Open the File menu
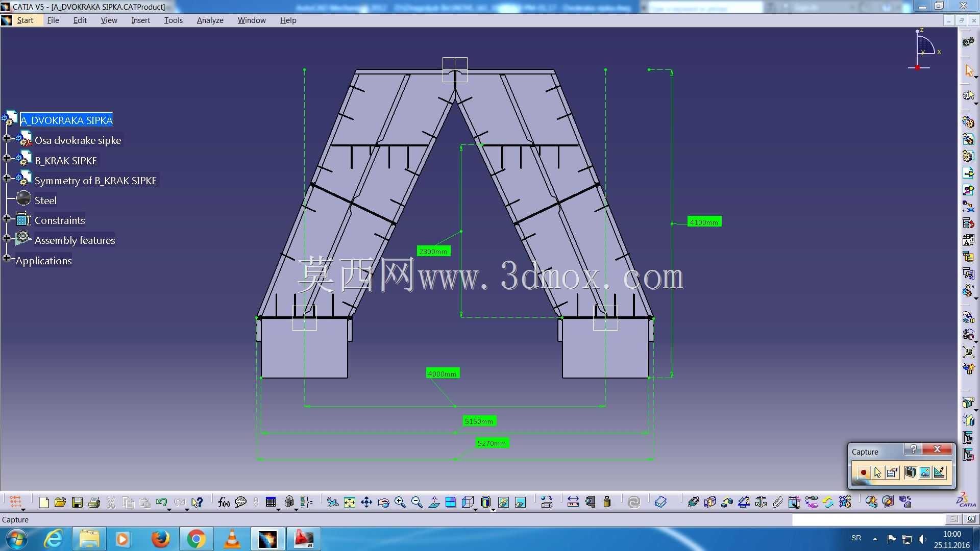Screen dimensions: 980x551 (53, 20)
